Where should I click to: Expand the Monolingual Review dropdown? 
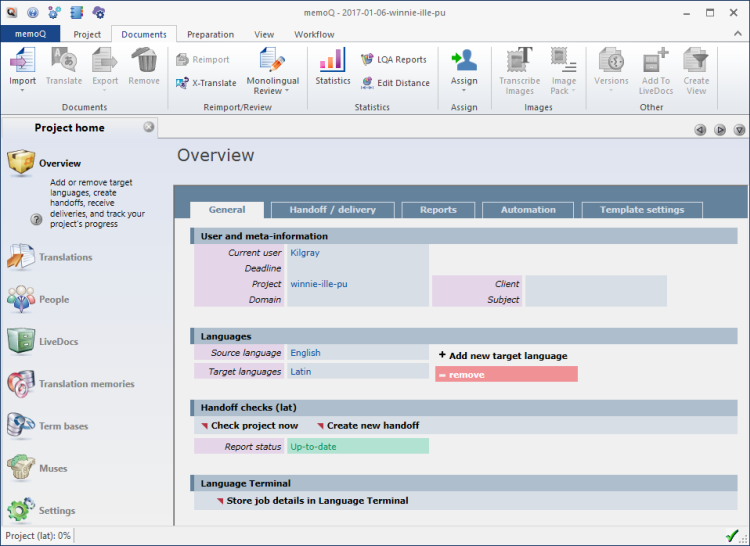coord(287,91)
